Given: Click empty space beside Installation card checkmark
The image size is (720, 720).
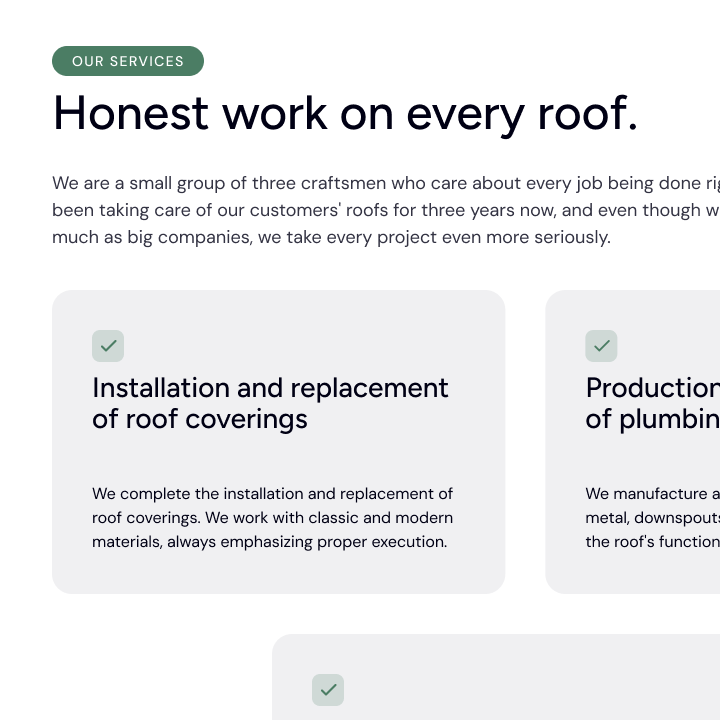Looking at the screenshot, I should point(300,346).
